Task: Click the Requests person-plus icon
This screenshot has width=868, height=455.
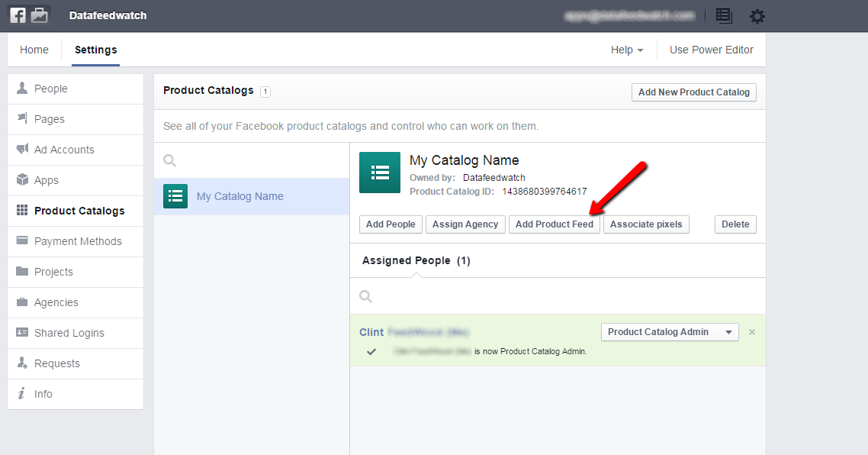Action: click(22, 363)
